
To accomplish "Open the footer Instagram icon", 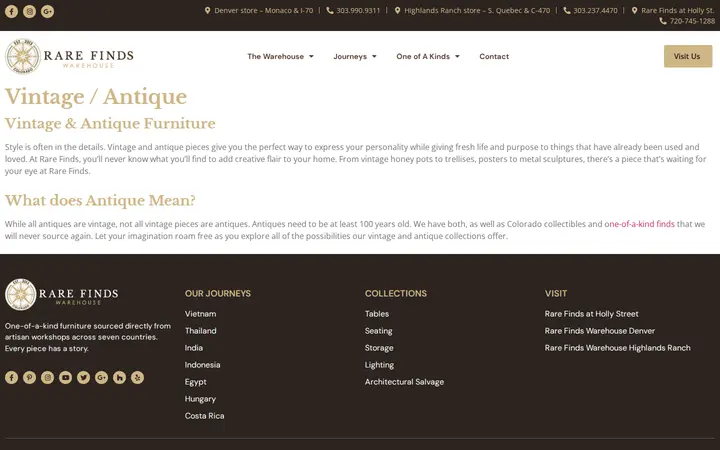I will coord(47,377).
